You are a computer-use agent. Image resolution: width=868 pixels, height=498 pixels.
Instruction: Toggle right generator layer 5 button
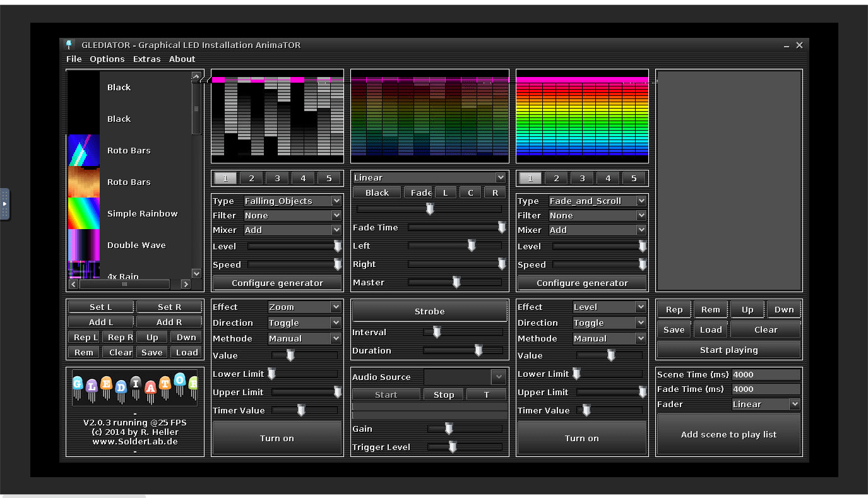[x=634, y=179]
